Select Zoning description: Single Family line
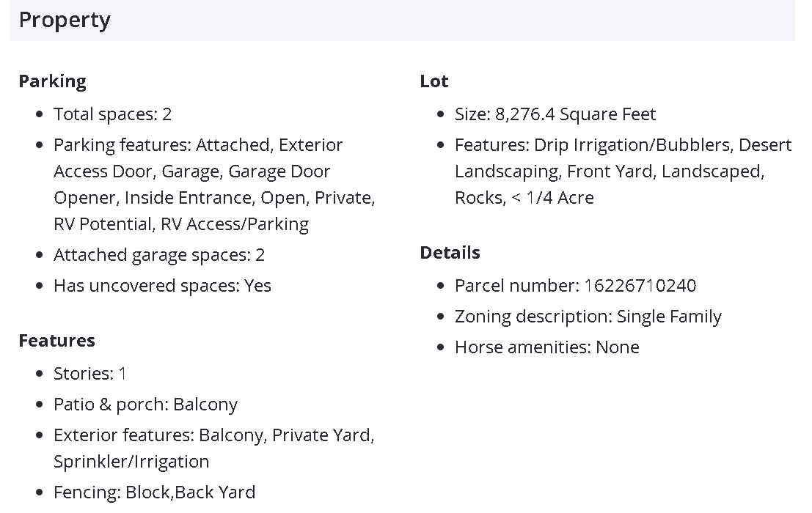 [588, 316]
